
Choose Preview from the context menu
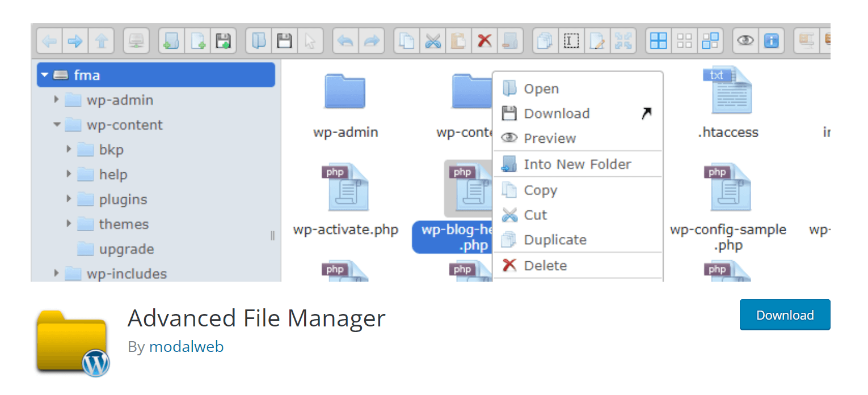click(578, 138)
